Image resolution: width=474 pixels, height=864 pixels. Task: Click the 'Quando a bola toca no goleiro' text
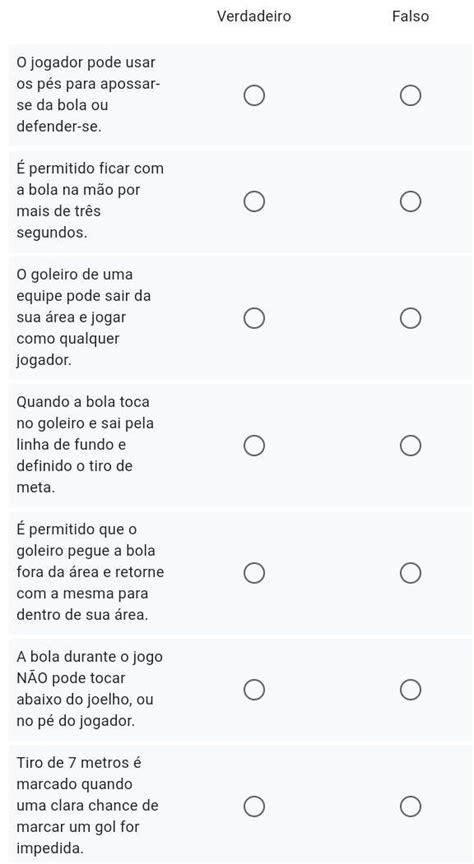click(x=85, y=445)
